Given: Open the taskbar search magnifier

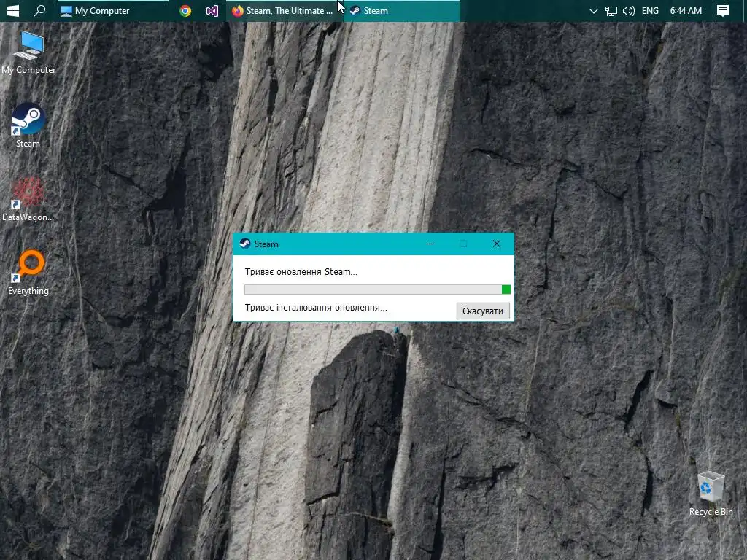Looking at the screenshot, I should coord(39,10).
